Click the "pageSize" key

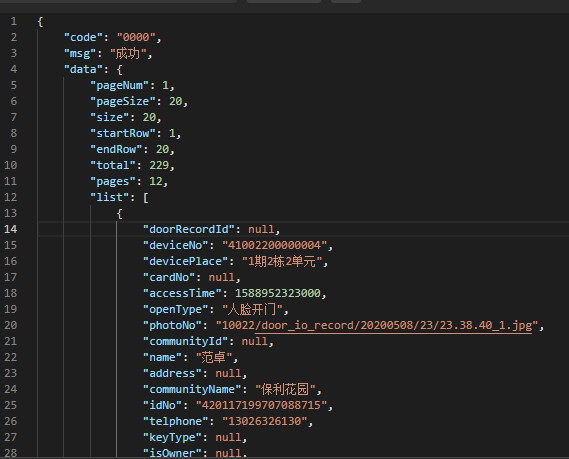click(x=123, y=101)
